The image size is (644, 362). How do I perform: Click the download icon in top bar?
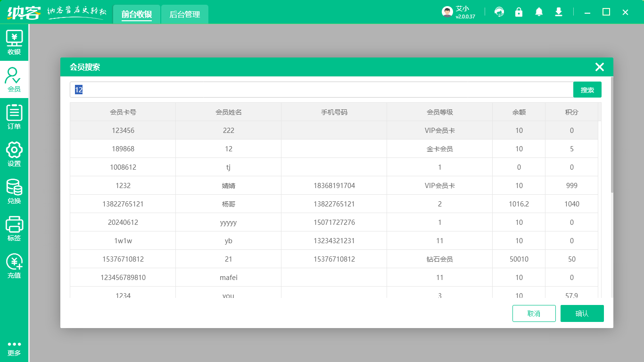(x=559, y=12)
